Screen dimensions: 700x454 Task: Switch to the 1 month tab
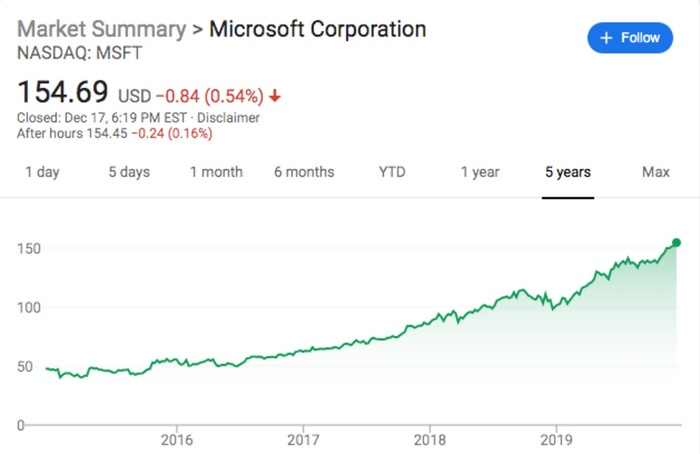[x=216, y=172]
